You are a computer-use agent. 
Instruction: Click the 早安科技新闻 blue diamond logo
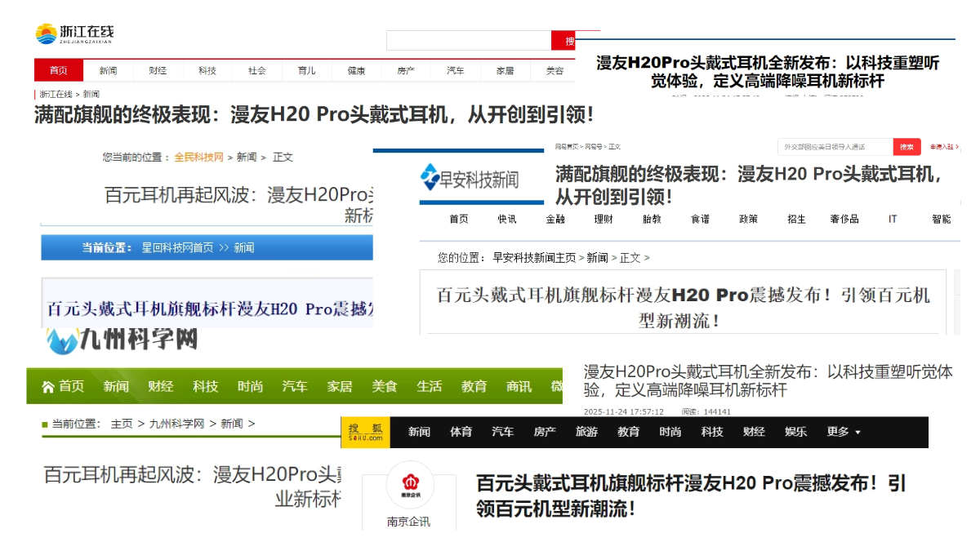click(x=430, y=177)
